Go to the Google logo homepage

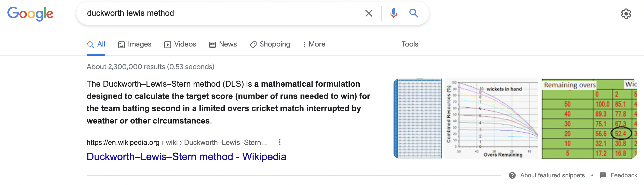pos(30,14)
